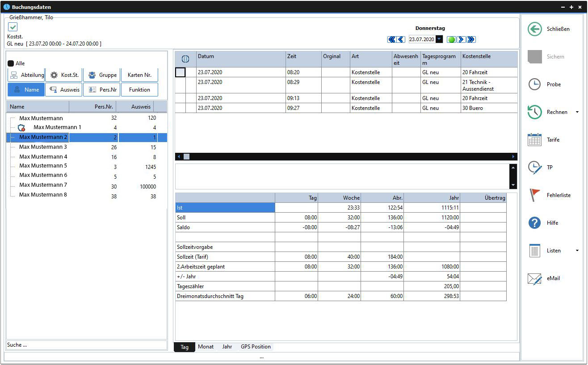The width and height of the screenshot is (588, 365).
Task: Toggle the Alle checkbox
Action: coord(11,63)
